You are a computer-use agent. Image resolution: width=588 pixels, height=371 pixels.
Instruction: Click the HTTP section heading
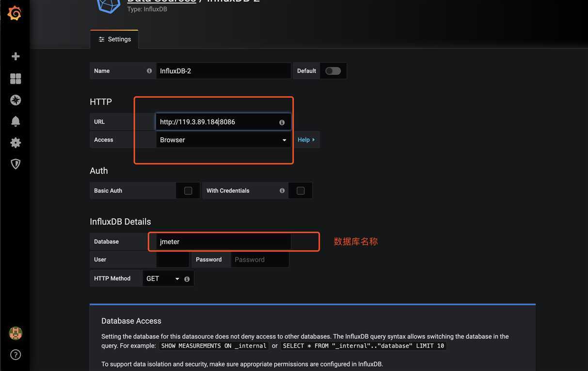click(x=101, y=102)
